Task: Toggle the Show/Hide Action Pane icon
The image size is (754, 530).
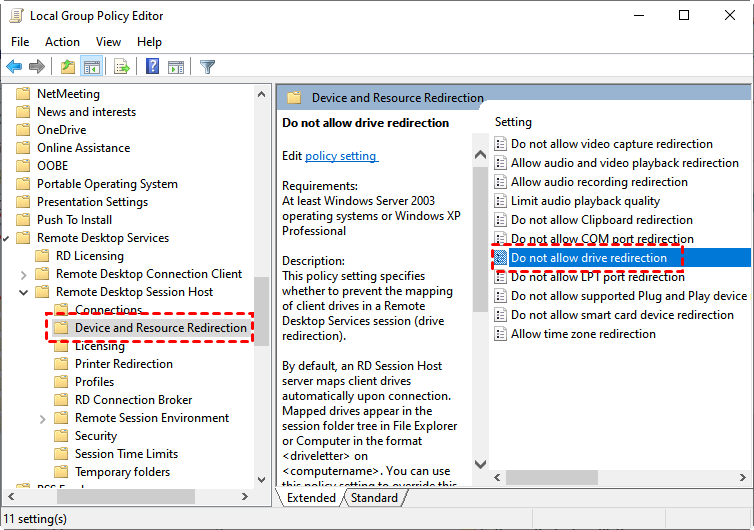Action: pyautogui.click(x=175, y=67)
